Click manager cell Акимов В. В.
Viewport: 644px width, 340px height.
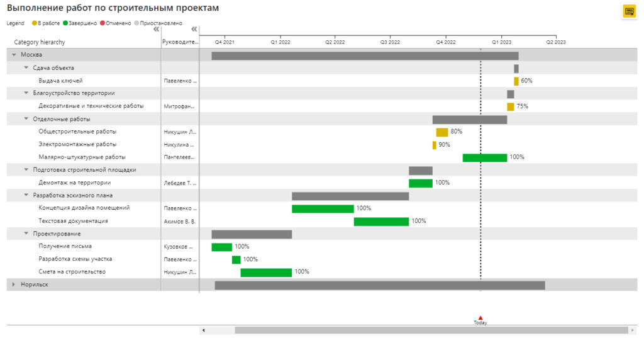pyautogui.click(x=179, y=221)
